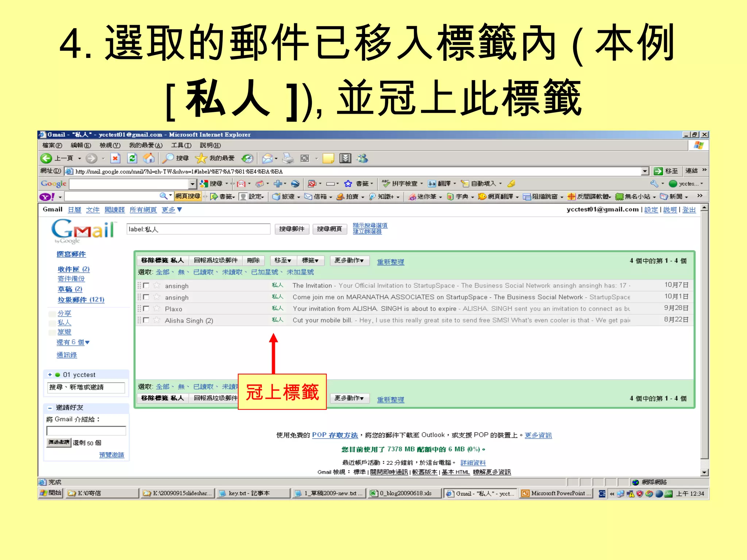The image size is (747, 560).
Task: Click the Mail envelope icon in IE toolbar
Action: pyautogui.click(x=267, y=158)
